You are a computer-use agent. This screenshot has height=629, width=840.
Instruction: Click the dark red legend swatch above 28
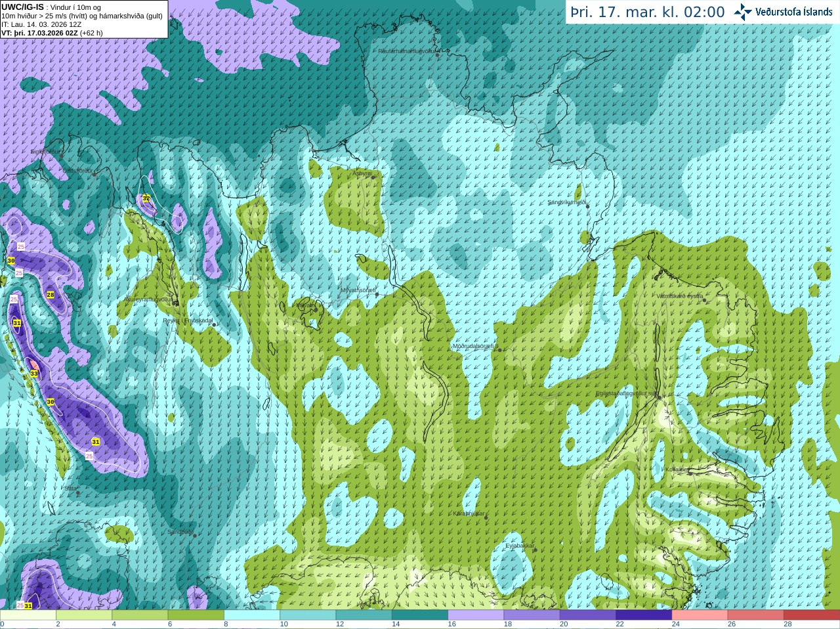click(x=812, y=615)
